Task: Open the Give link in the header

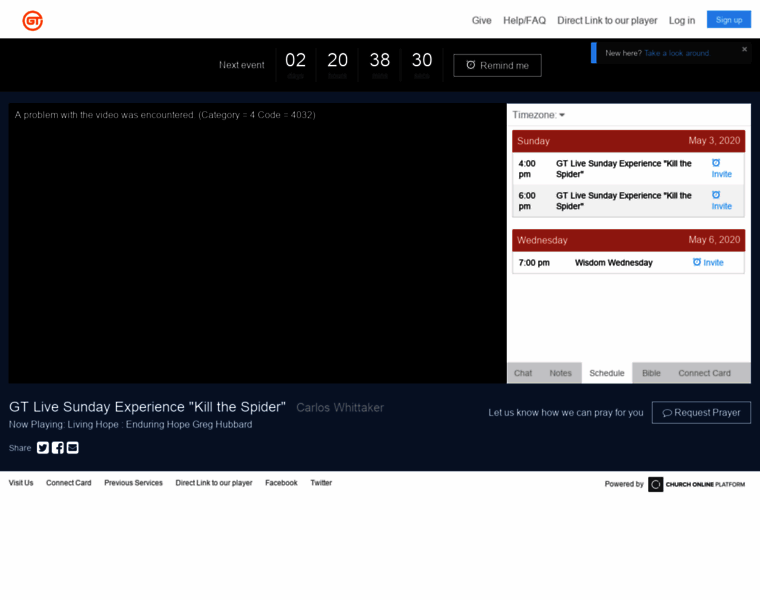Action: click(x=481, y=20)
